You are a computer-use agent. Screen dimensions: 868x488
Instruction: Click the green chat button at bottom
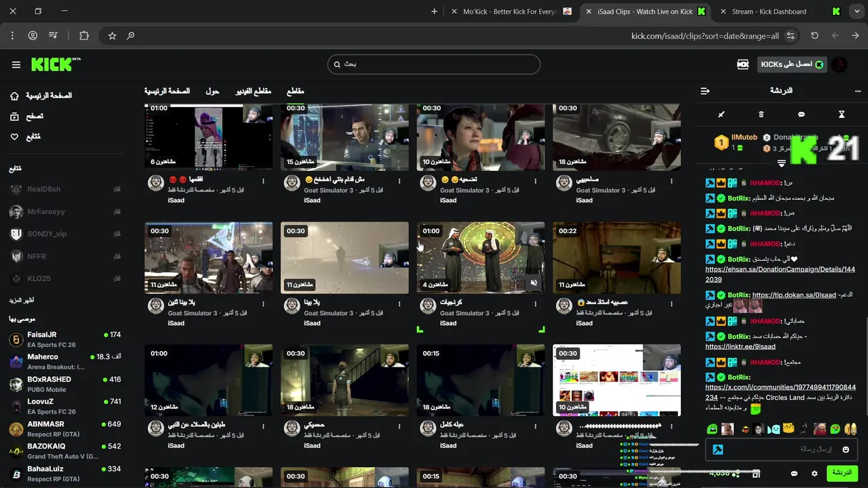coord(842,473)
